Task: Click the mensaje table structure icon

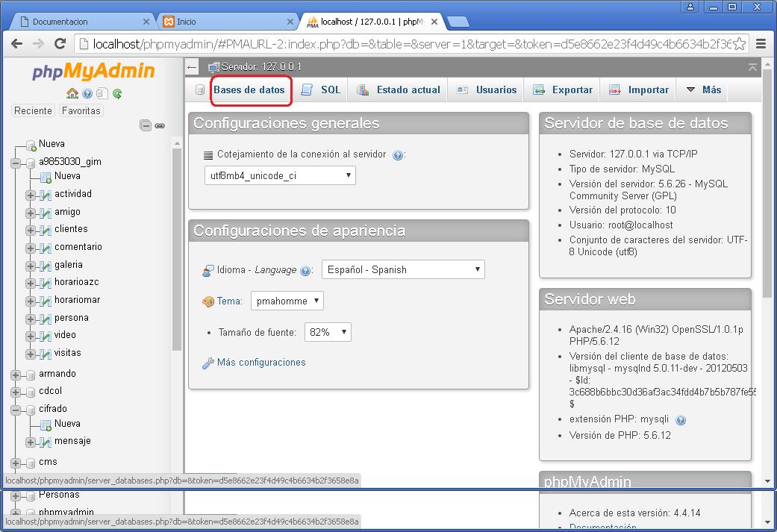Action: 45,442
